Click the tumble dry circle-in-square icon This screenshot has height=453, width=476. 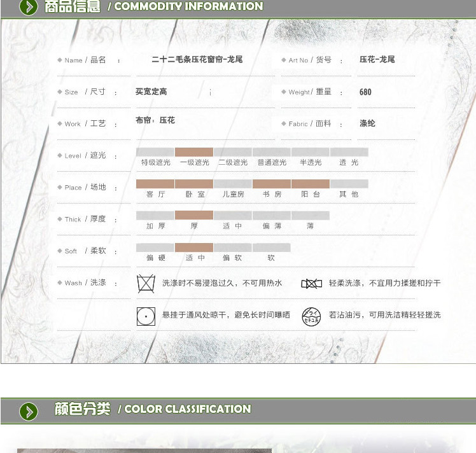(x=146, y=316)
